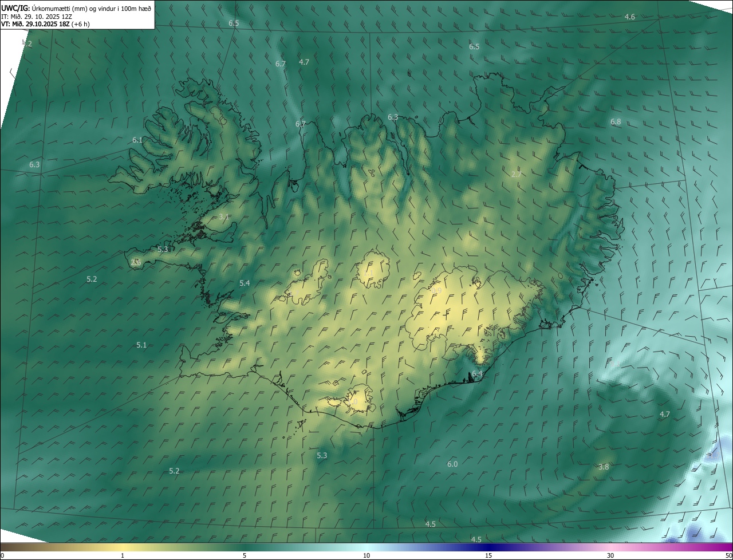
Task: Click the 4.7 value in the southeast sea
Action: coord(665,414)
